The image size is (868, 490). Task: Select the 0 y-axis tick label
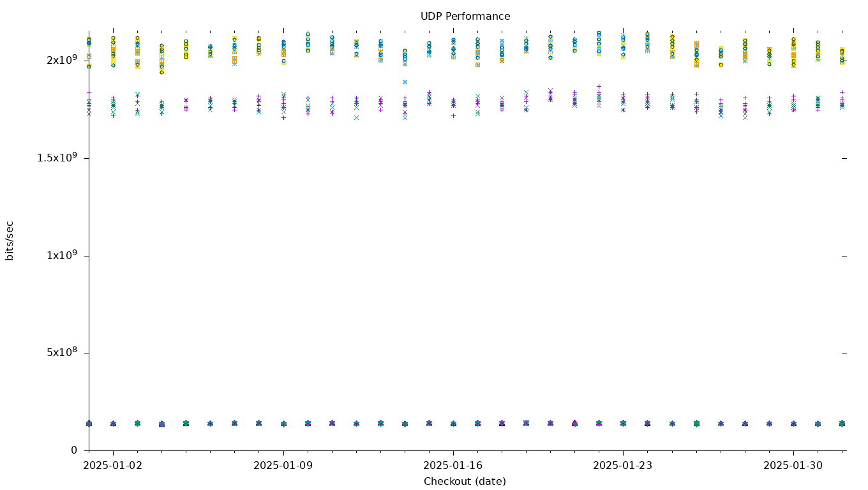tap(74, 450)
